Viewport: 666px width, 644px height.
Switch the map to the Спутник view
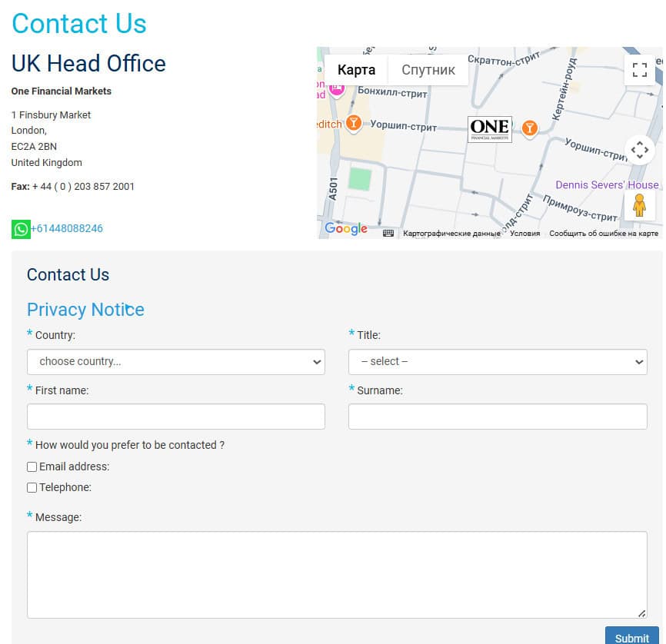tap(428, 70)
